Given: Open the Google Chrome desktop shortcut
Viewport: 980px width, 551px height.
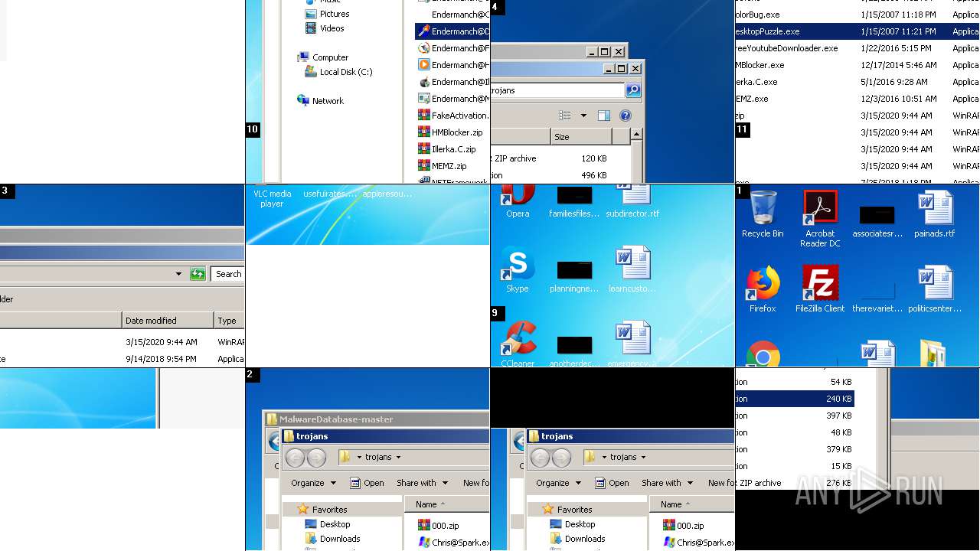Looking at the screenshot, I should point(763,354).
